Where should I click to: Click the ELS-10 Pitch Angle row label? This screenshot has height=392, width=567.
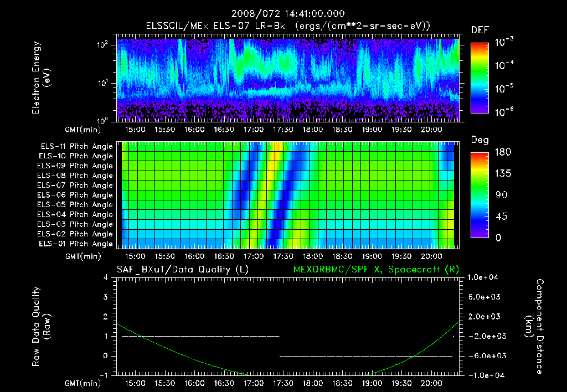(x=76, y=156)
